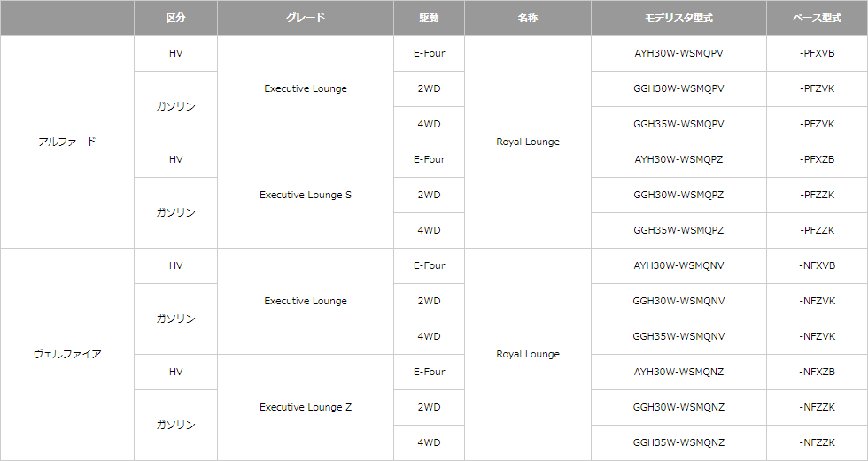Screen dimensions: 868x461
Task: Click the 区分 column header
Action: tap(175, 19)
